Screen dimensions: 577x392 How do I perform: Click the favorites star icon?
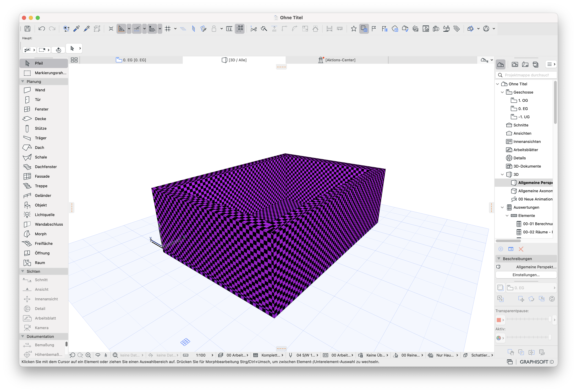354,29
